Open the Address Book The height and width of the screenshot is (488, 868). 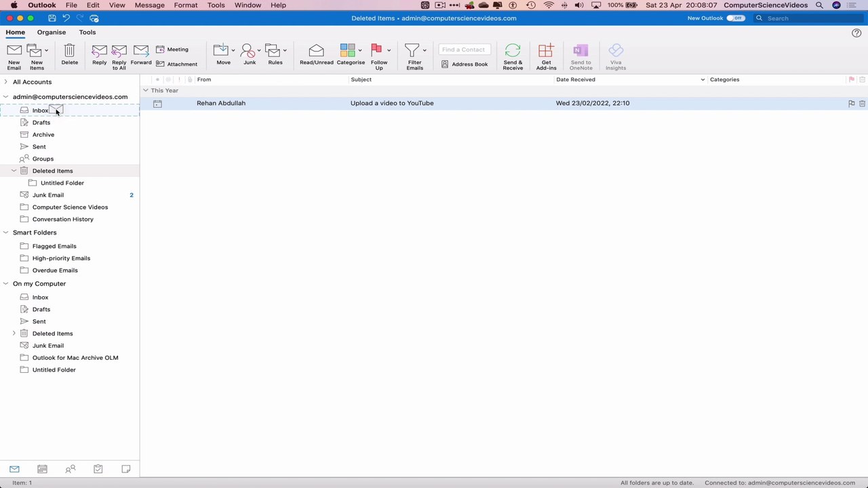[465, 64]
